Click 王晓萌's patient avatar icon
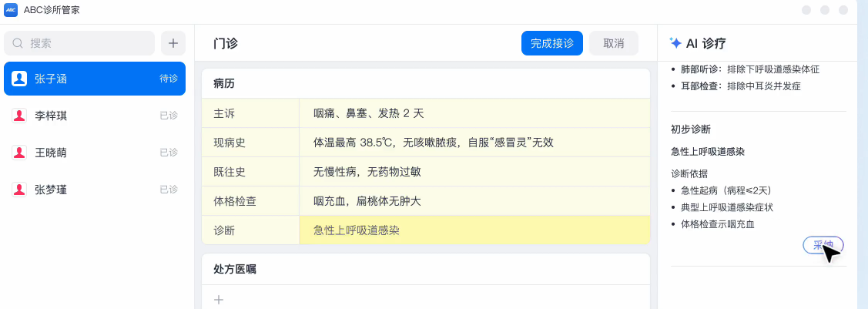 click(x=20, y=153)
